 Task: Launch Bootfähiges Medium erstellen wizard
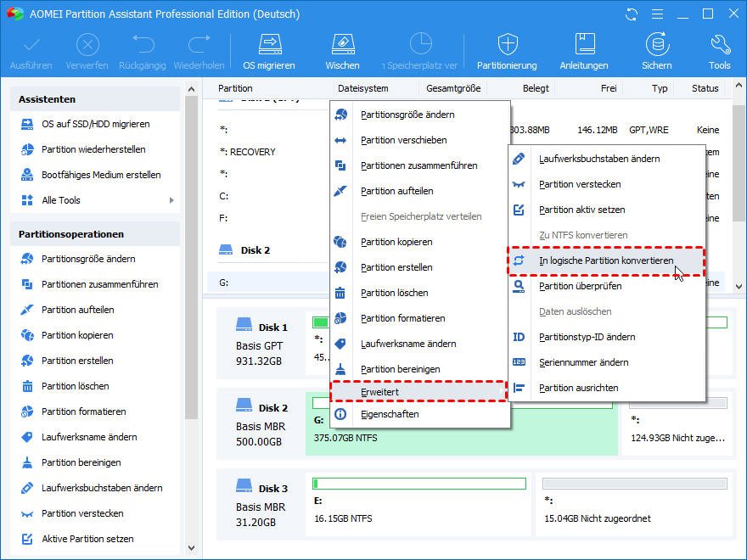(x=101, y=175)
